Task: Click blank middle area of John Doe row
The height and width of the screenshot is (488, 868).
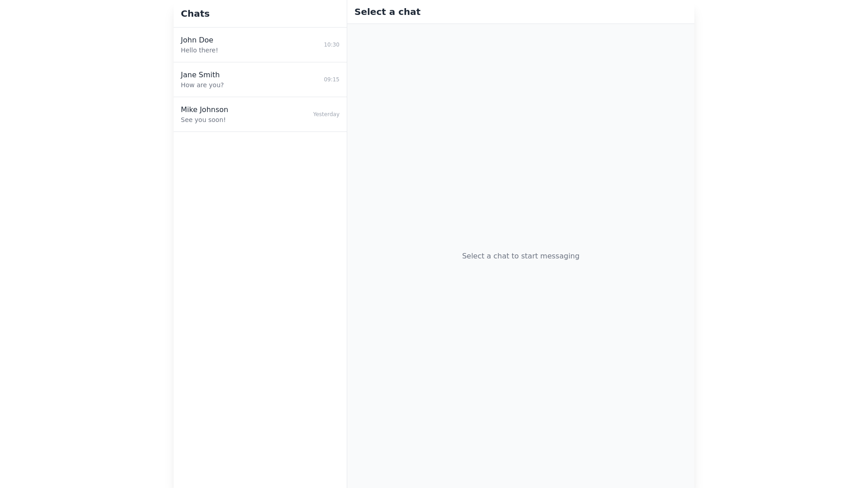Action: (271, 45)
